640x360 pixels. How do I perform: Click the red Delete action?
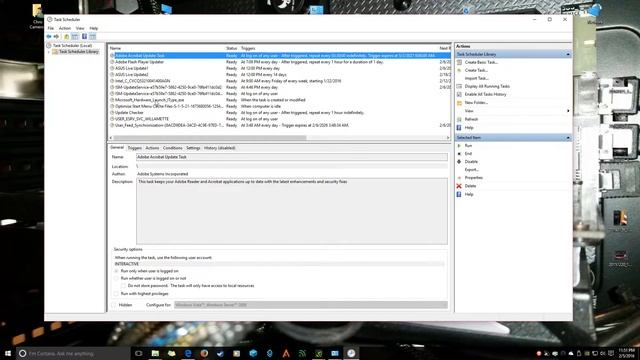(470, 186)
